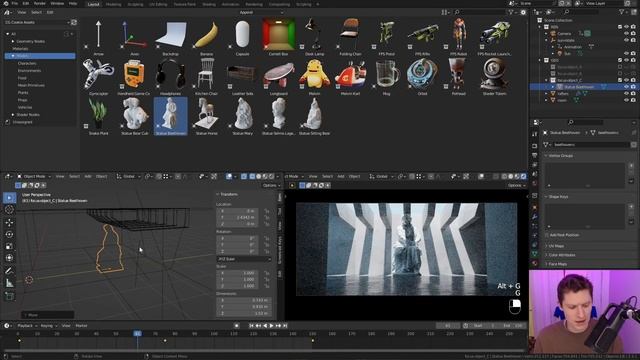Screen dimensions: 640x360
Task: Switch left viewport to rendered shading
Action: [271, 176]
